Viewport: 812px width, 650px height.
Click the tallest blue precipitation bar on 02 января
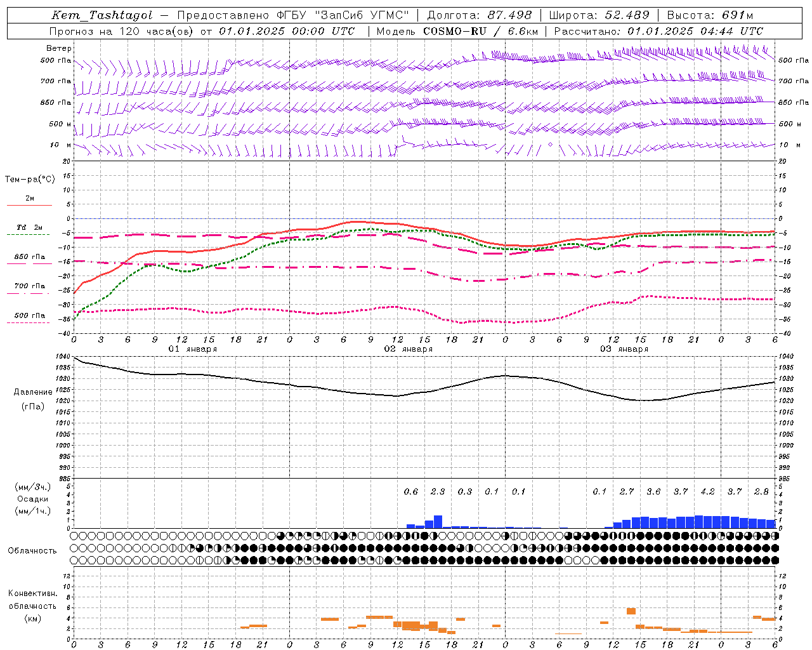(x=438, y=522)
